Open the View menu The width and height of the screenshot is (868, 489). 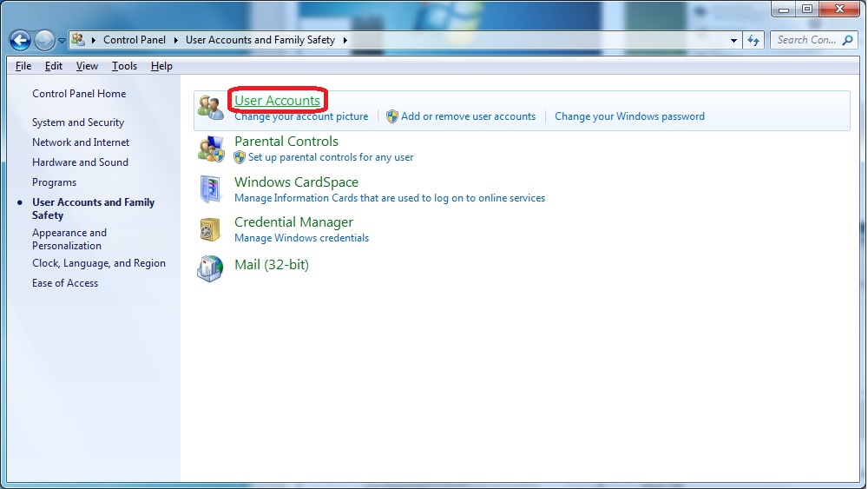(x=87, y=66)
